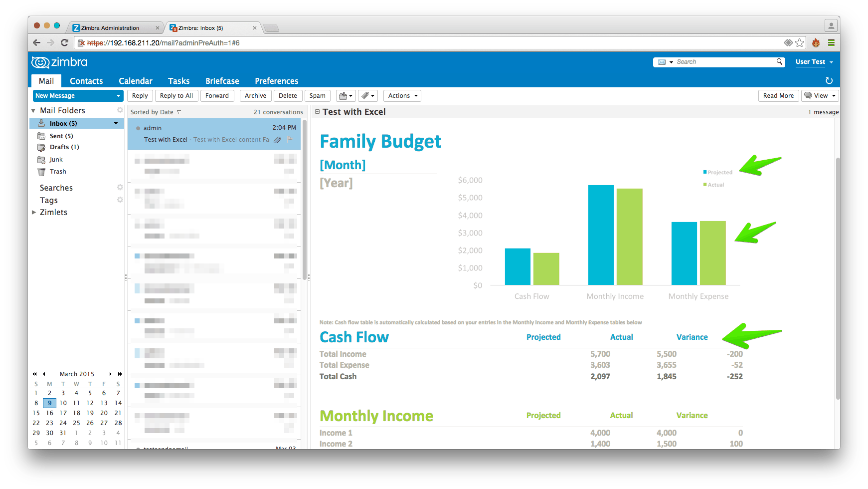Switch to the Mail tab
The width and height of the screenshot is (868, 489).
click(46, 81)
